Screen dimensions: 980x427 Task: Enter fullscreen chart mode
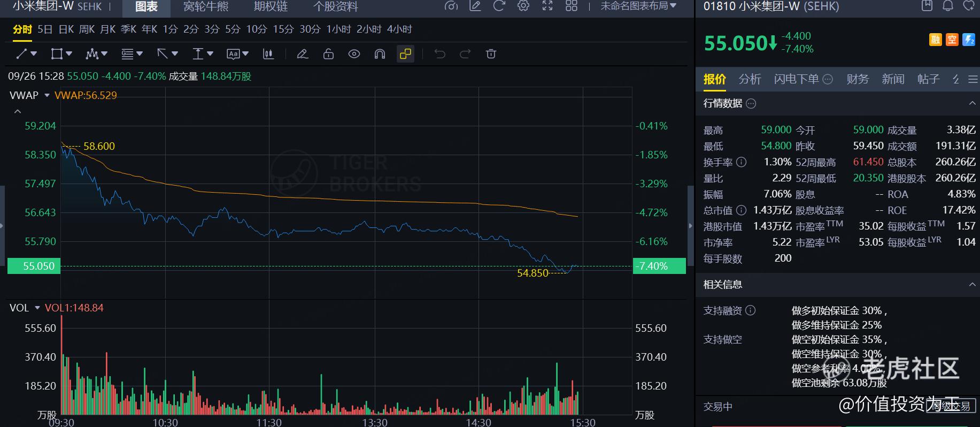[x=547, y=6]
